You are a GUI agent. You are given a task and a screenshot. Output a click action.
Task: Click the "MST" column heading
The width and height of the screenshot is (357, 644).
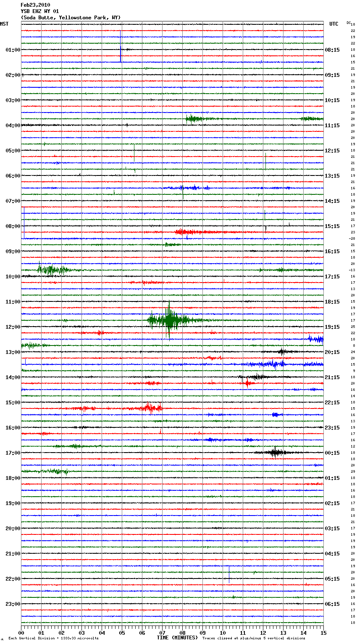tap(4, 24)
